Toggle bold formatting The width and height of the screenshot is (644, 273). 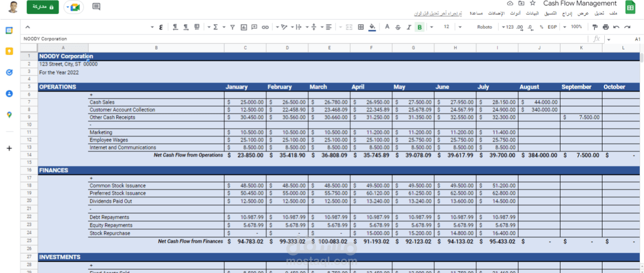[419, 27]
